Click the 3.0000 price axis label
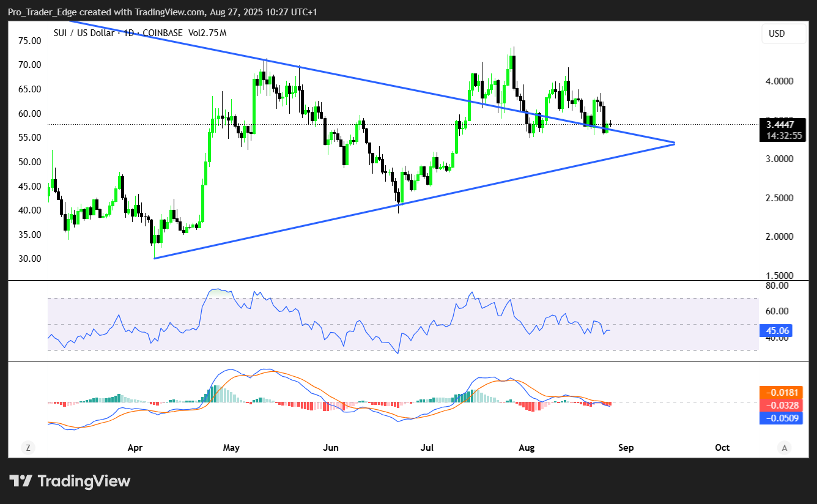817x504 pixels. click(780, 159)
